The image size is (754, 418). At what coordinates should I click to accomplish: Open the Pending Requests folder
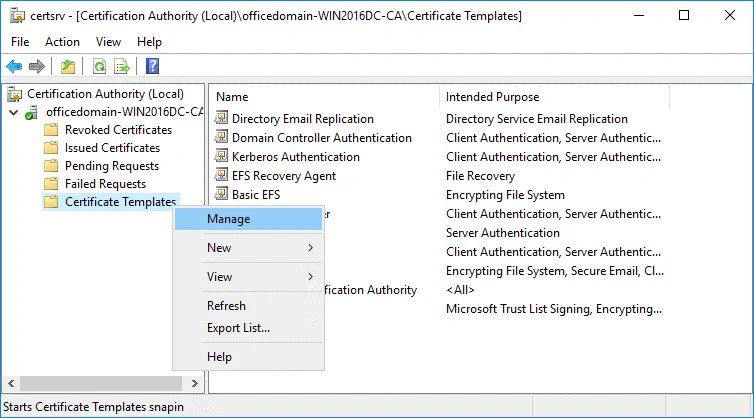(x=111, y=166)
